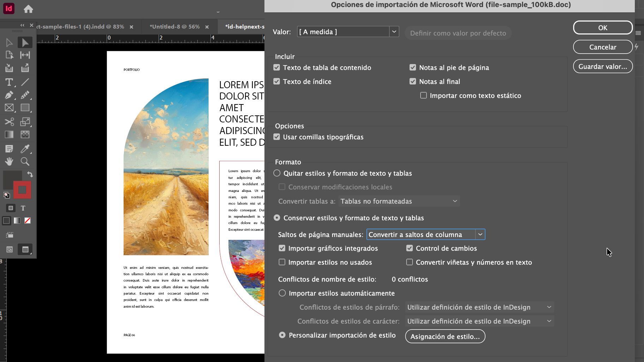Choose Importar estilos automáticamente option
This screenshot has width=644, height=362.
282,293
